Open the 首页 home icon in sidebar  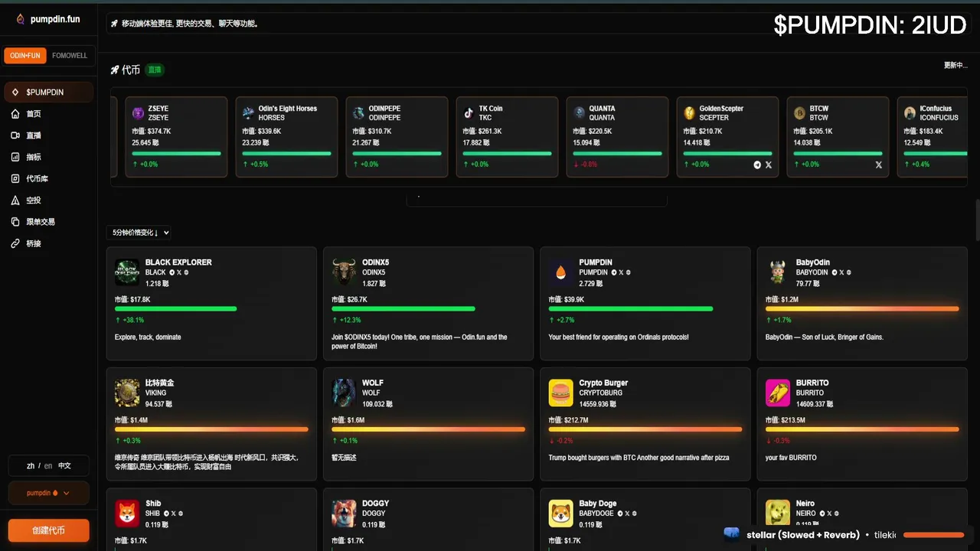click(x=15, y=114)
